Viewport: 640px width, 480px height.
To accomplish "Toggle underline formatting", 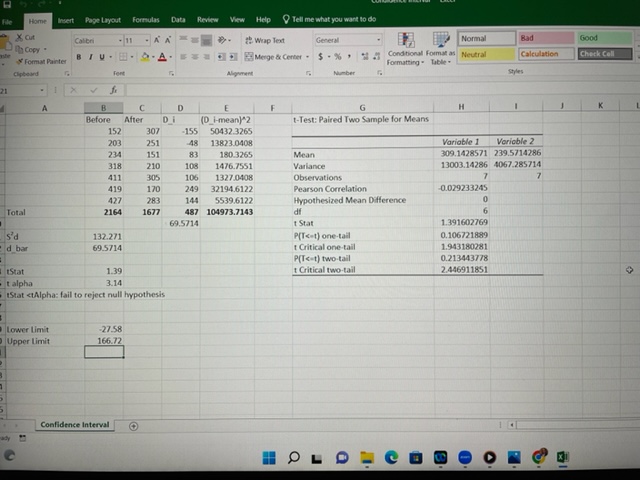I will coord(101,57).
